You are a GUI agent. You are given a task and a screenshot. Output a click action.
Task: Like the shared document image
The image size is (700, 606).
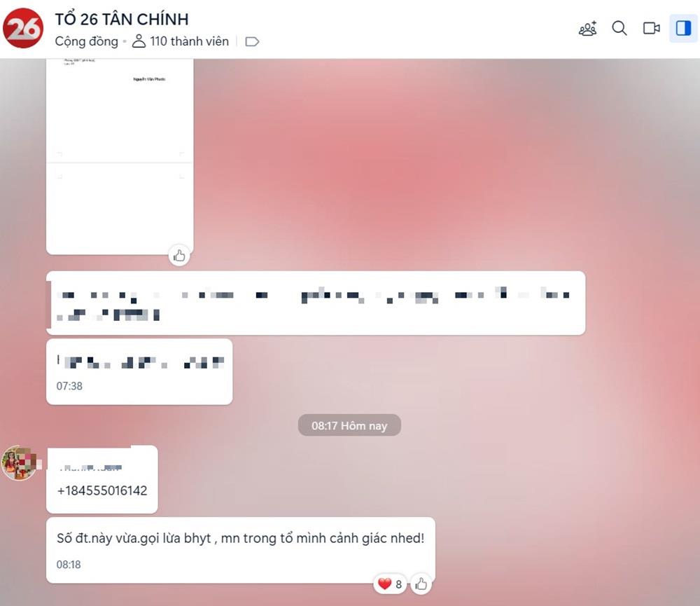pyautogui.click(x=179, y=256)
